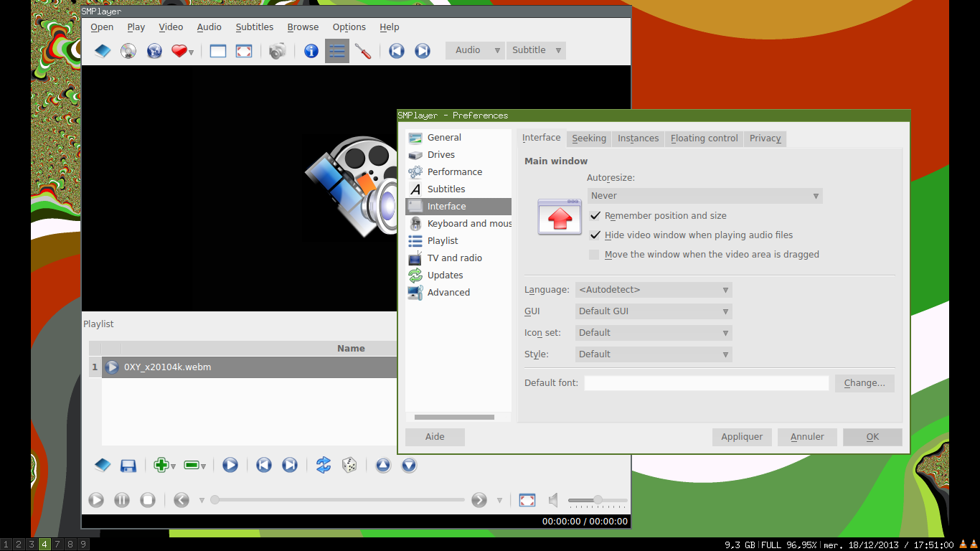The image size is (980, 551).
Task: Click the Change... font button
Action: pos(864,383)
